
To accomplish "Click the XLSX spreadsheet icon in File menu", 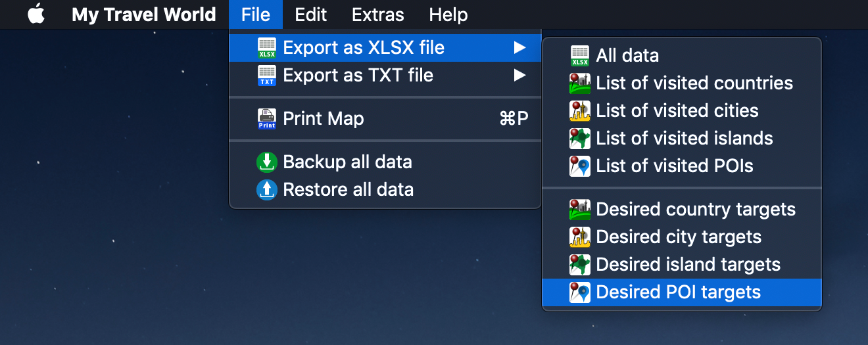I will pyautogui.click(x=267, y=48).
